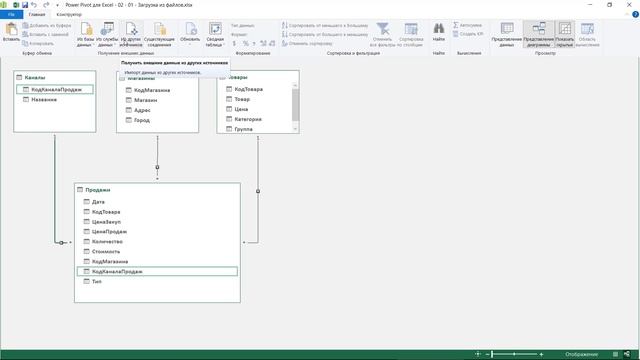Click Отображение label in status bar
The width and height of the screenshot is (640, 360).
[x=581, y=354]
